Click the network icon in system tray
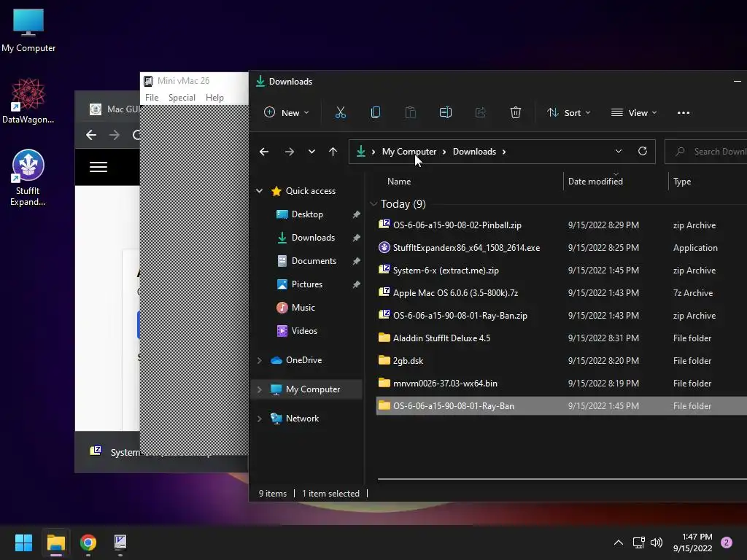 (638, 542)
